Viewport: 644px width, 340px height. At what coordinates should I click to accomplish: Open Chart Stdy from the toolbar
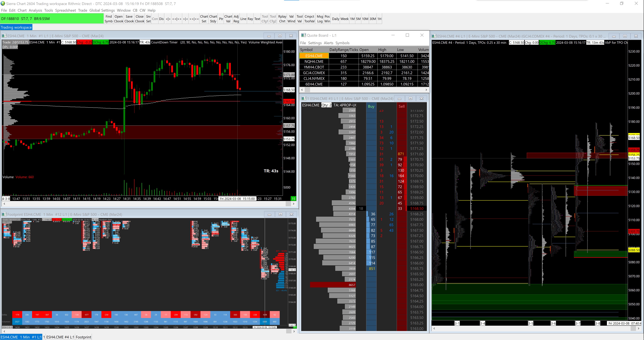pos(213,19)
